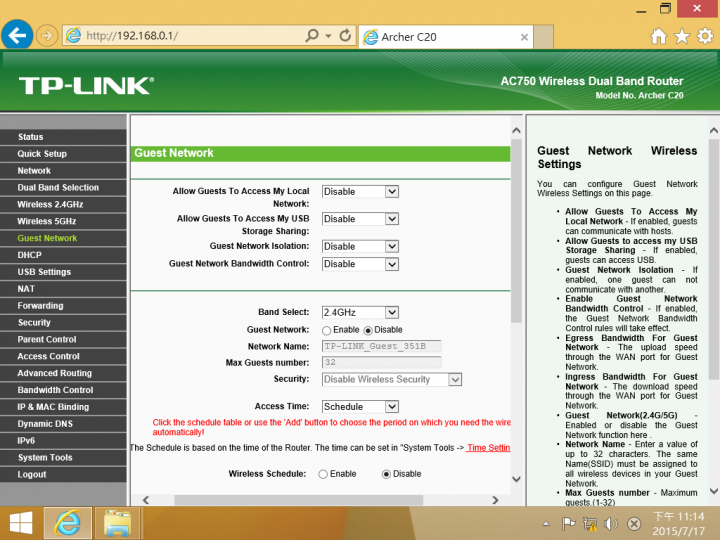Screen dimensions: 720x540
Task: Open the Quick Setup menu item
Action: (x=63, y=154)
